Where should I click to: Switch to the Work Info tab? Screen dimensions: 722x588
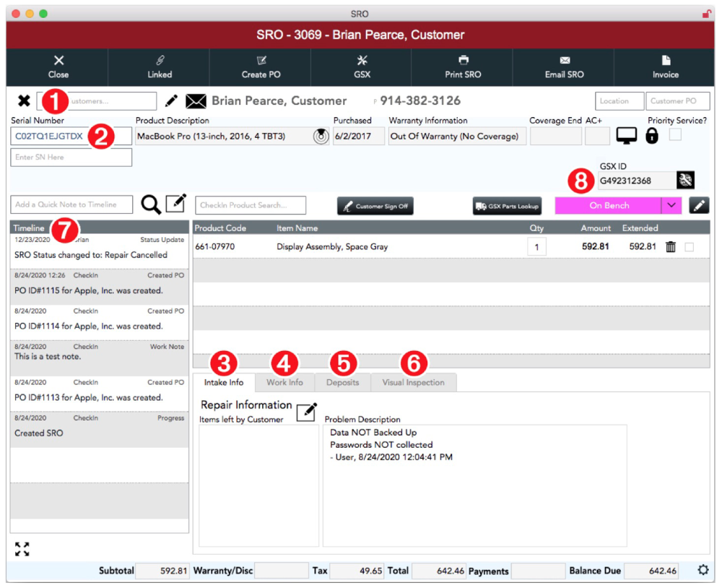pyautogui.click(x=284, y=382)
